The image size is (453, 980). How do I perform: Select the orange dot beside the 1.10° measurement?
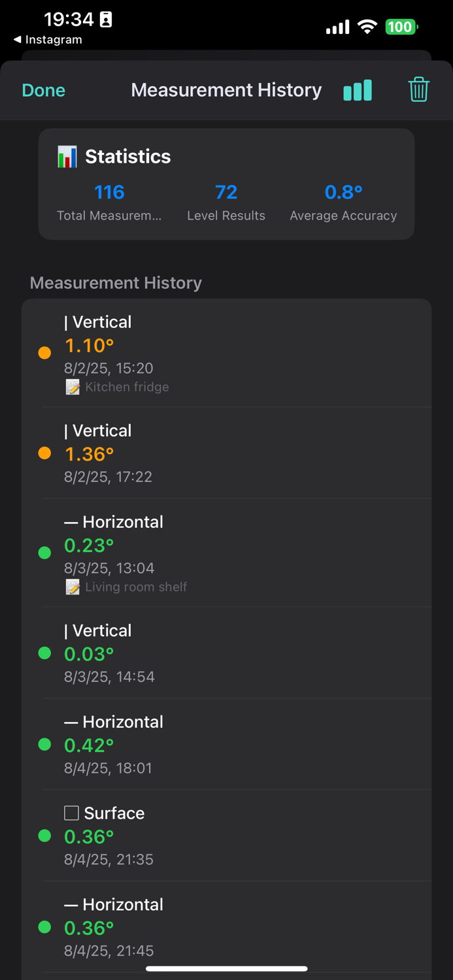point(44,351)
